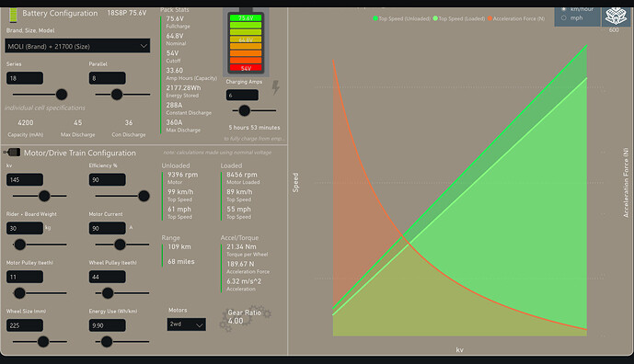Image resolution: width=634 pixels, height=364 pixels.
Task: Click the battery pack voltage graphic
Action: [246, 41]
